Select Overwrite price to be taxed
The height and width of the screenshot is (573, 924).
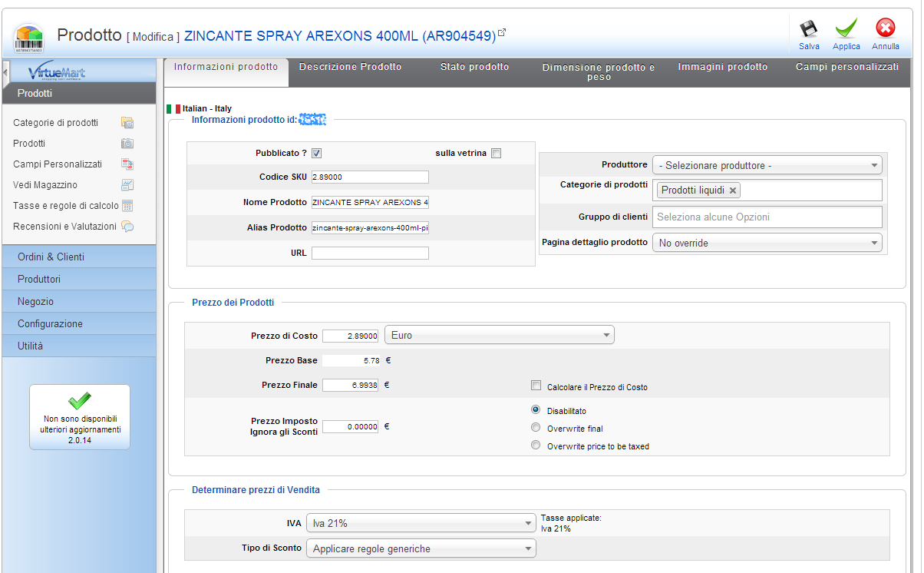[x=536, y=445]
